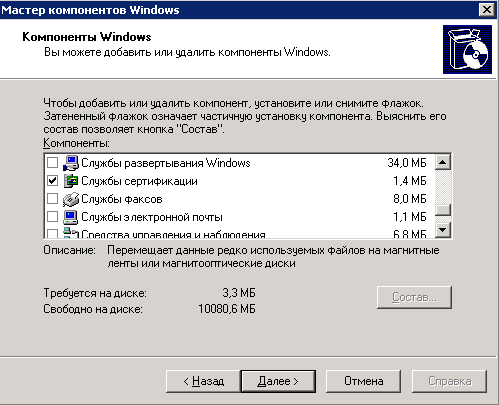Image resolution: width=499 pixels, height=405 pixels.
Task: Check the Службы электронной почты checkbox
Action: click(x=52, y=217)
